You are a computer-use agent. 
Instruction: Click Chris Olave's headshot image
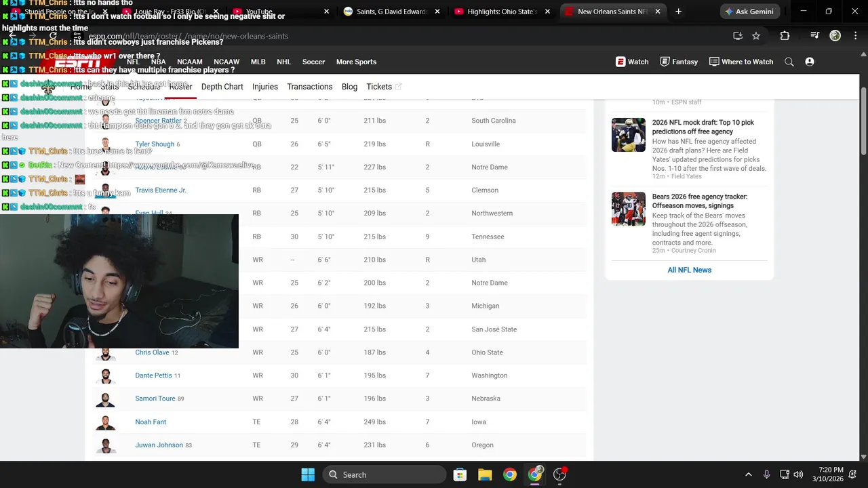point(105,353)
